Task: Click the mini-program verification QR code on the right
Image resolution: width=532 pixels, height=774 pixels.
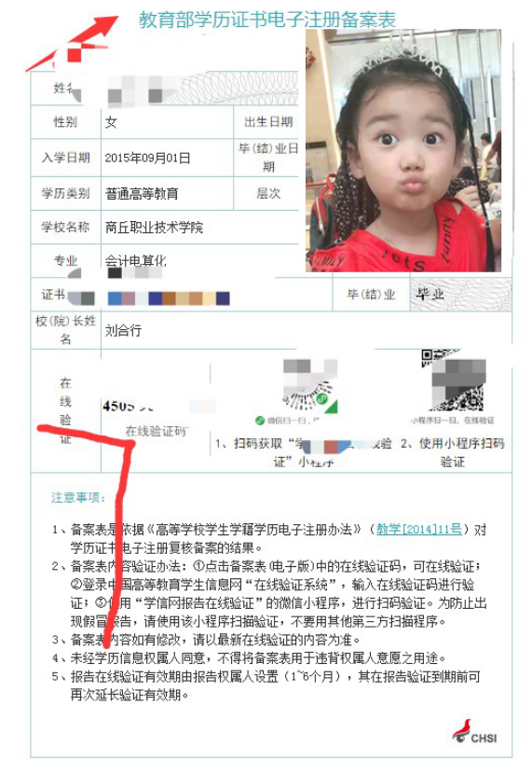Action: 453,380
